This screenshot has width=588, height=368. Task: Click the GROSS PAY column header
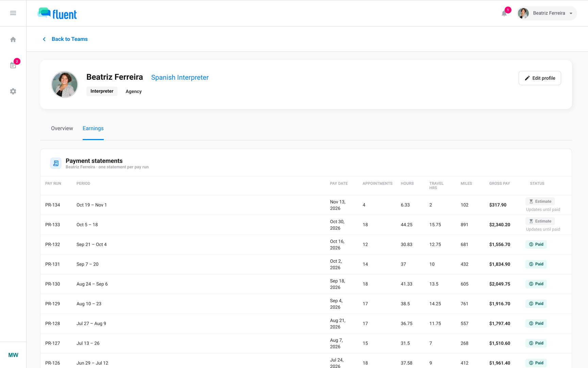click(x=500, y=184)
